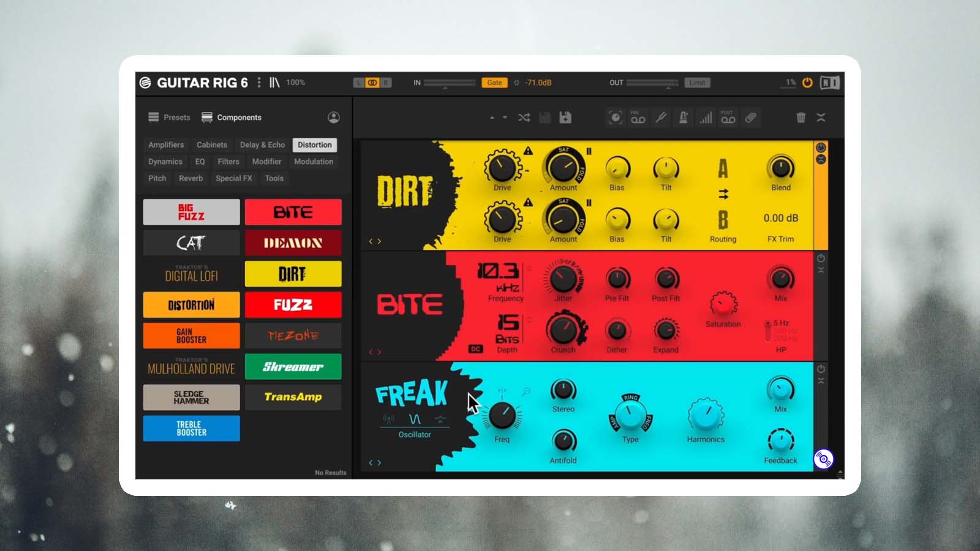Toggle the Freak module power button

(x=821, y=369)
